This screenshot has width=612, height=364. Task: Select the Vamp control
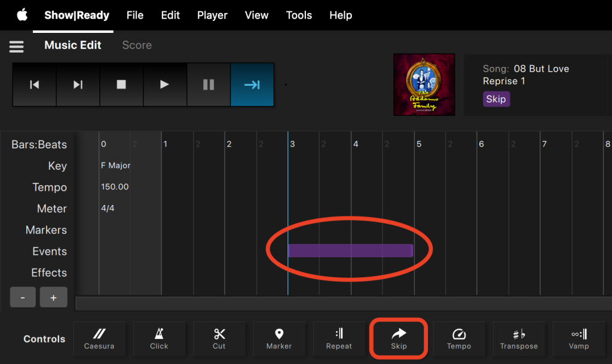tap(579, 339)
